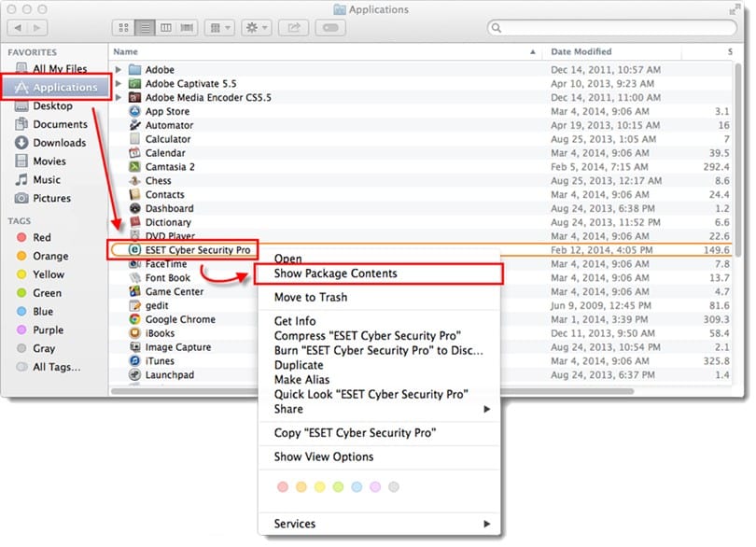Screen dimensions: 756x547
Task: Go forward with the Finder forward arrow
Action: click(x=37, y=27)
